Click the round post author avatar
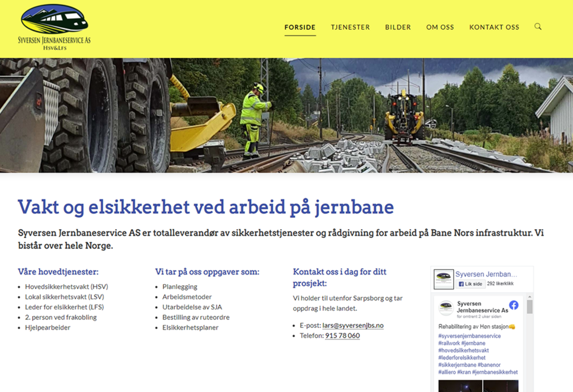573x392 pixels. click(446, 307)
